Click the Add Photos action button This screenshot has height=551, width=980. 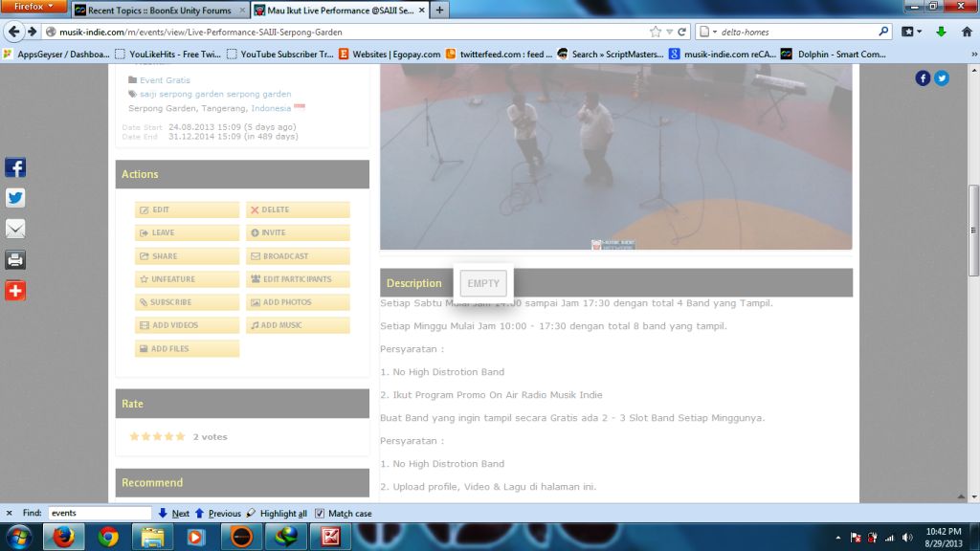click(298, 302)
